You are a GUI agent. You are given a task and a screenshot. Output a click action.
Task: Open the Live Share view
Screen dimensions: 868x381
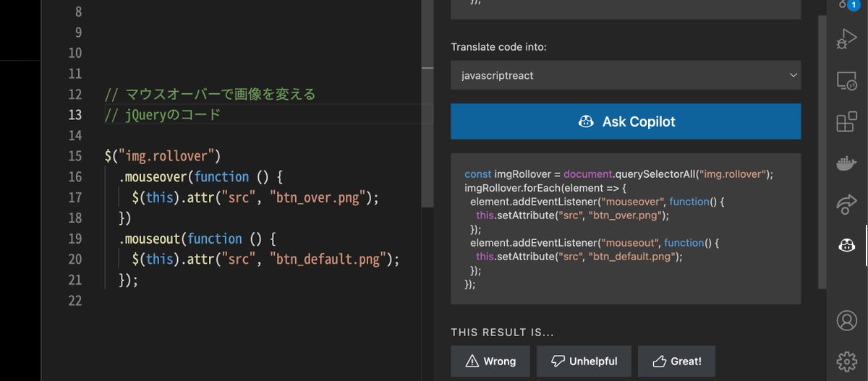point(846,205)
